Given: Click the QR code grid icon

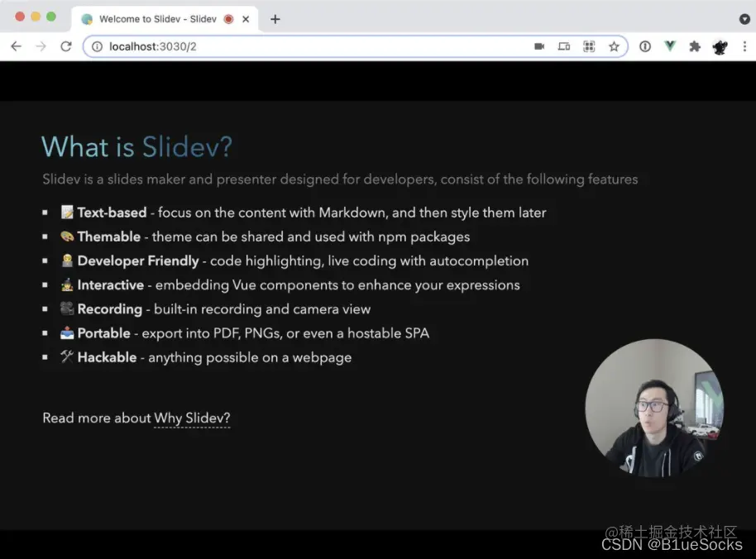Looking at the screenshot, I should click(589, 46).
